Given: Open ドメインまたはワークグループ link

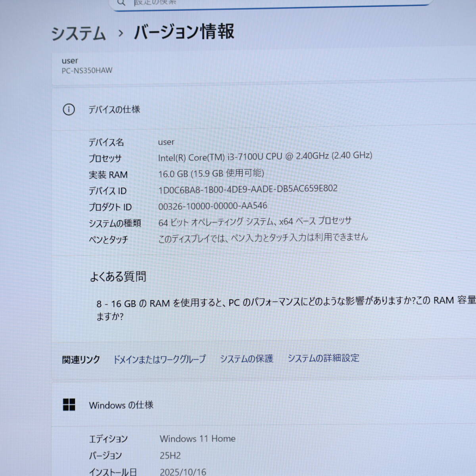Looking at the screenshot, I should (159, 359).
